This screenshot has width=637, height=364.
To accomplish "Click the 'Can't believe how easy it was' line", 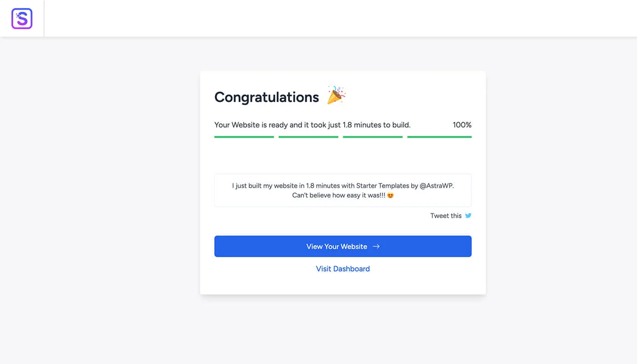I will click(x=339, y=196).
